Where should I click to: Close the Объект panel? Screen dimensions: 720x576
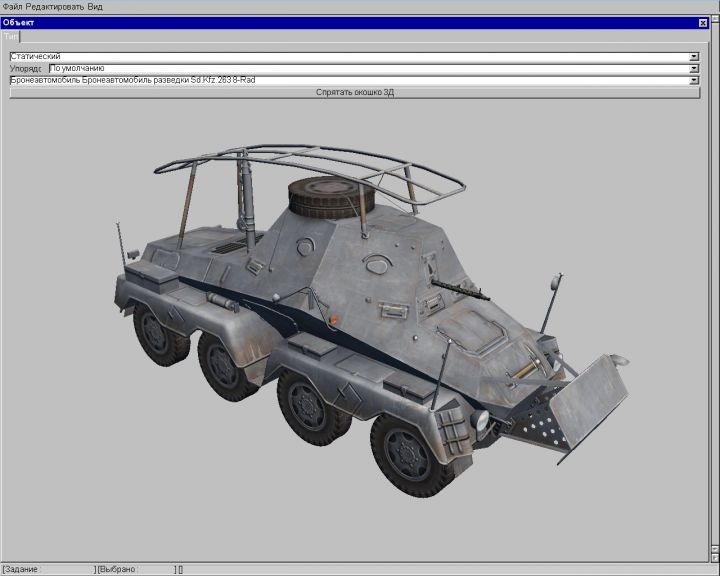[702, 22]
